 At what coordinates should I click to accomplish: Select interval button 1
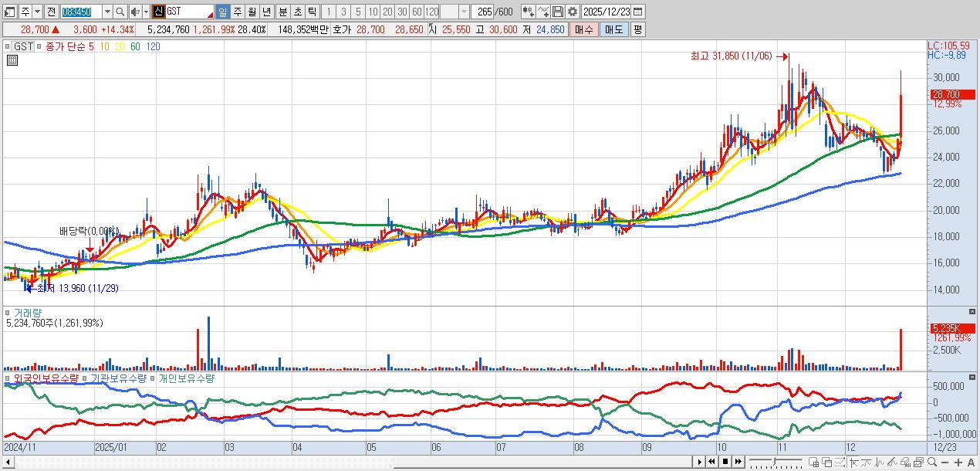click(x=329, y=12)
